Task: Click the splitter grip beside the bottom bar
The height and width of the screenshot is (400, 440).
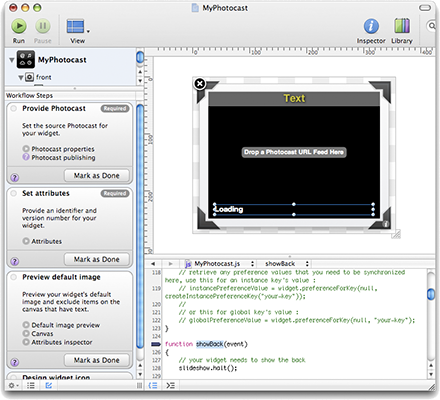Action: tap(139, 385)
